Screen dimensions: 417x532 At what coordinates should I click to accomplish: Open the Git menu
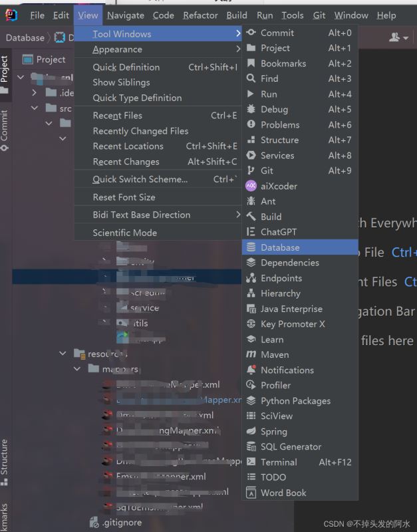coord(319,15)
